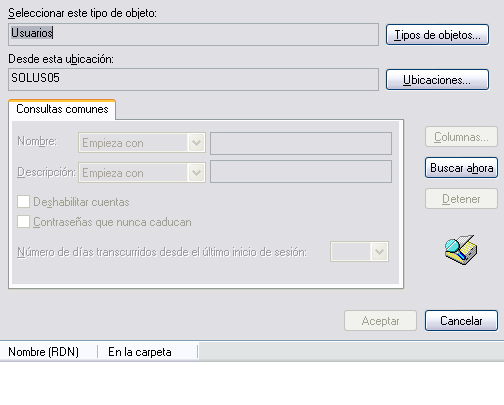Sort by En la carpeta column header
The width and height of the screenshot is (504, 405).
point(148,352)
